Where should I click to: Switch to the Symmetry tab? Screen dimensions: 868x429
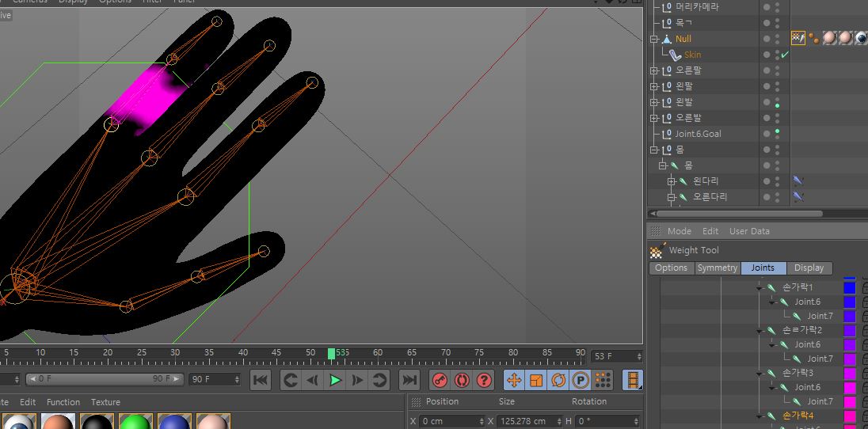(717, 268)
